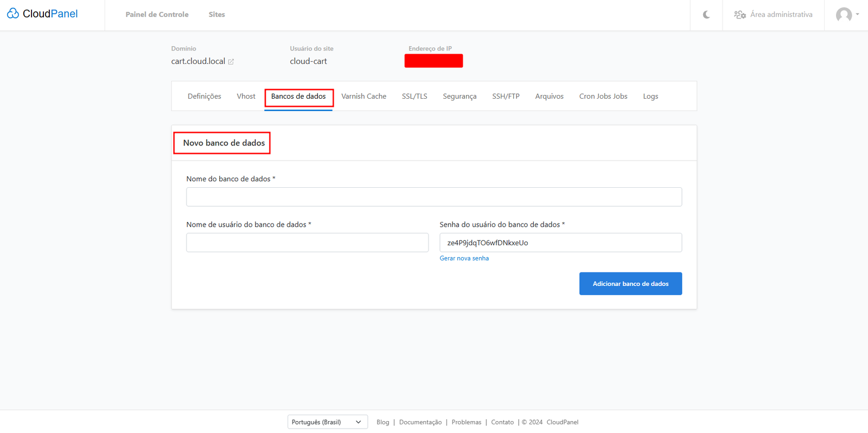The width and height of the screenshot is (868, 433).
Task: Click the CloudPanel cloud logo icon
Action: 13,14
